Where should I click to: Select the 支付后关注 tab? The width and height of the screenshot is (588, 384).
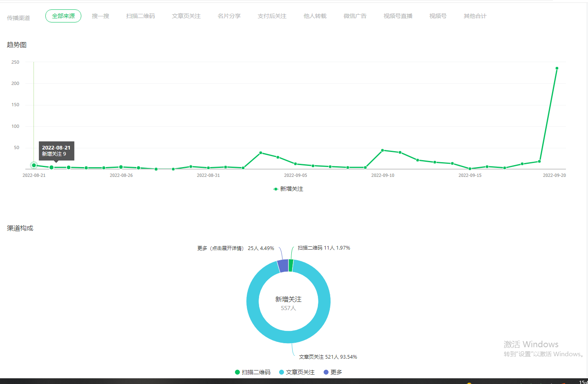point(272,16)
